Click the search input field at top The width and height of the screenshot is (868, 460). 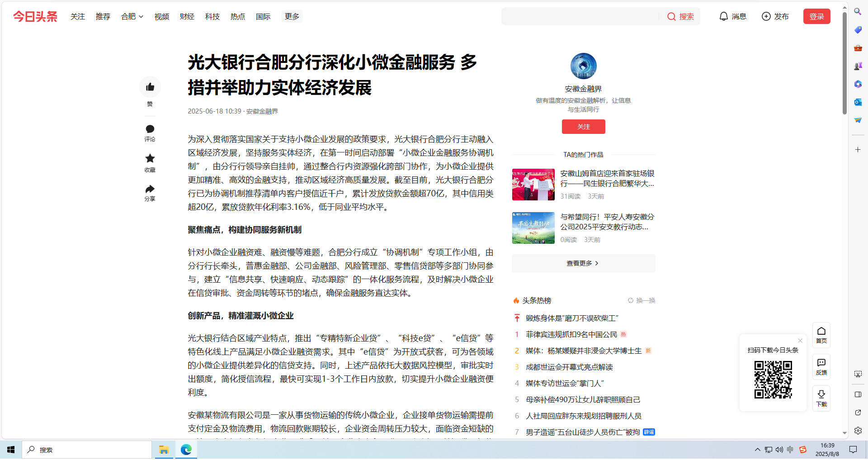tap(581, 16)
